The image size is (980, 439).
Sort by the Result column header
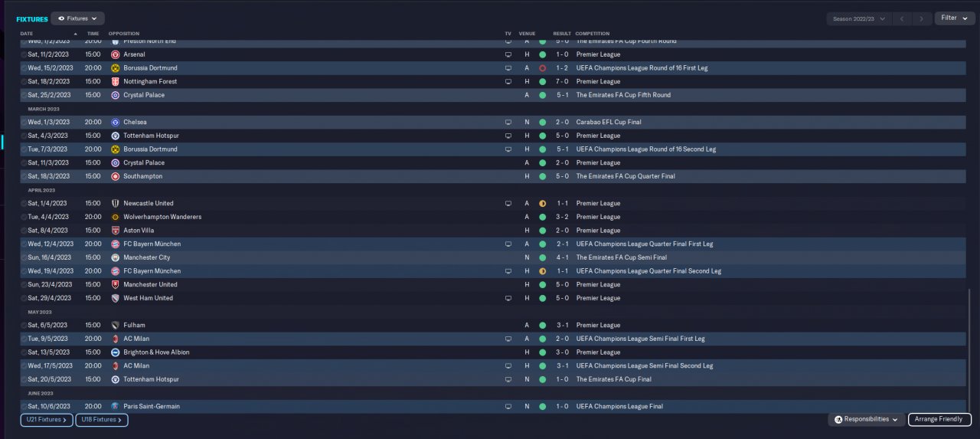562,34
